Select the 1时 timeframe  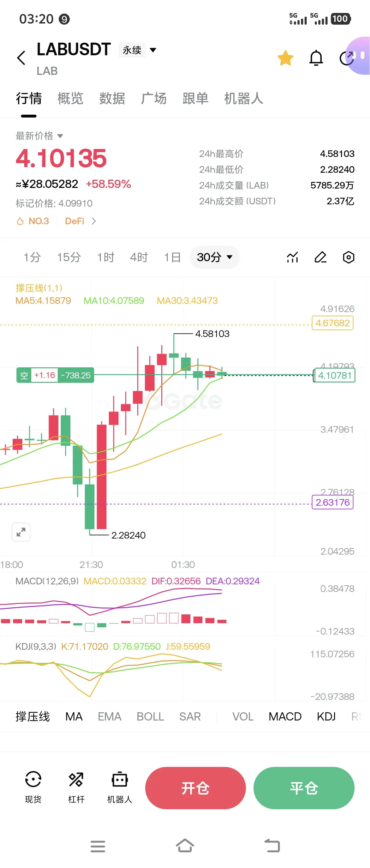106,257
